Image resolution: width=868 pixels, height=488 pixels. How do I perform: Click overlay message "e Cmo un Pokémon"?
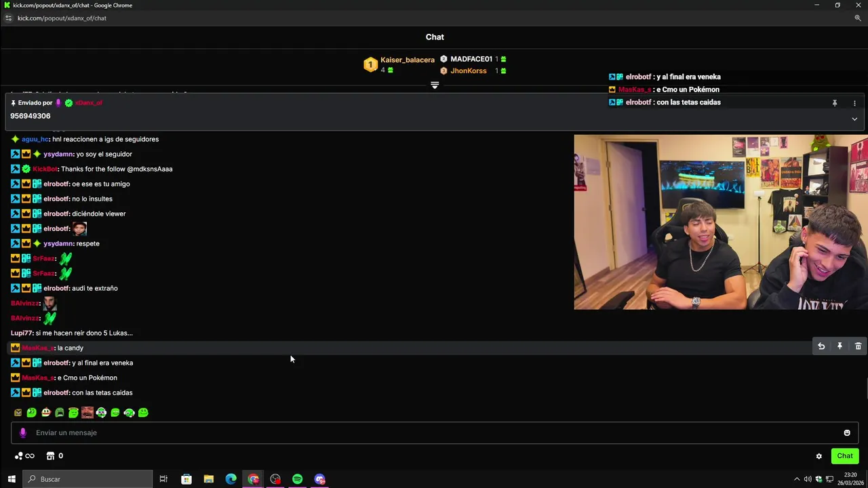tap(686, 89)
